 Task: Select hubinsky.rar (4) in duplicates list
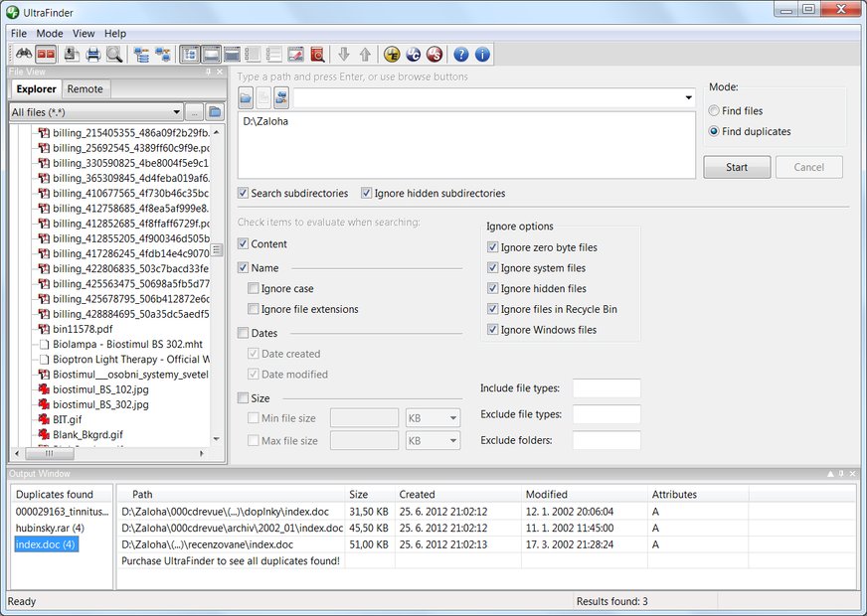pyautogui.click(x=50, y=528)
